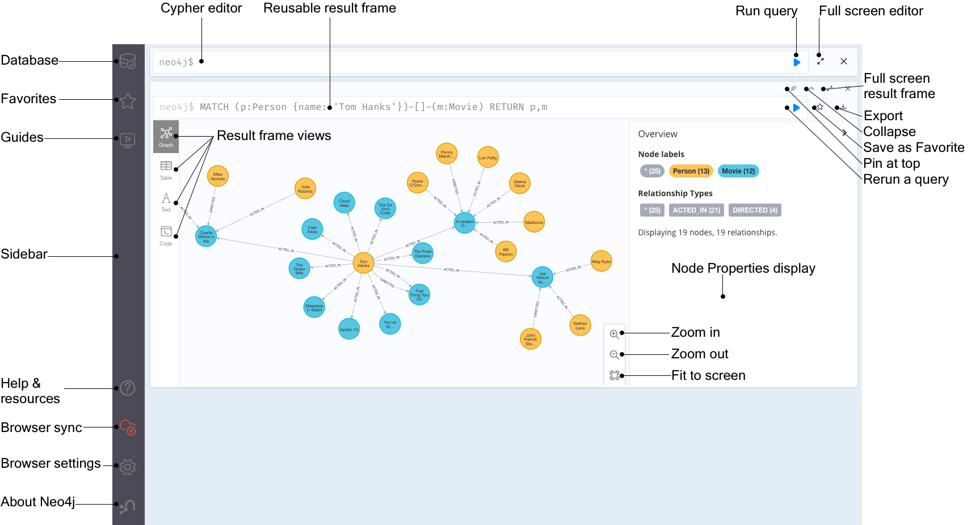Open the export download menu
Screen dimensions: 980x525
[843, 107]
